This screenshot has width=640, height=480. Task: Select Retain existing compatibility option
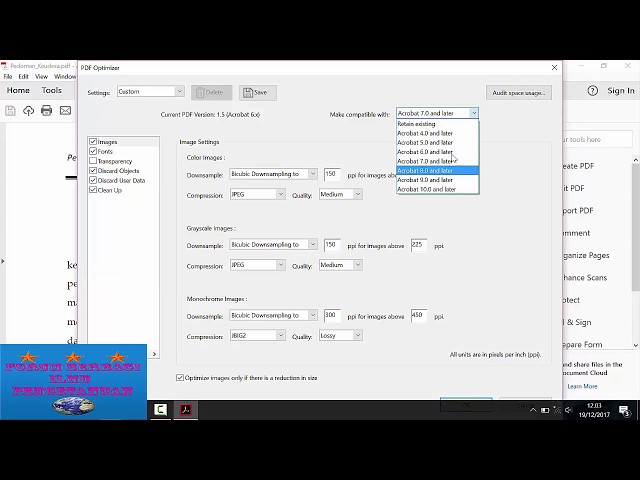pyautogui.click(x=438, y=124)
